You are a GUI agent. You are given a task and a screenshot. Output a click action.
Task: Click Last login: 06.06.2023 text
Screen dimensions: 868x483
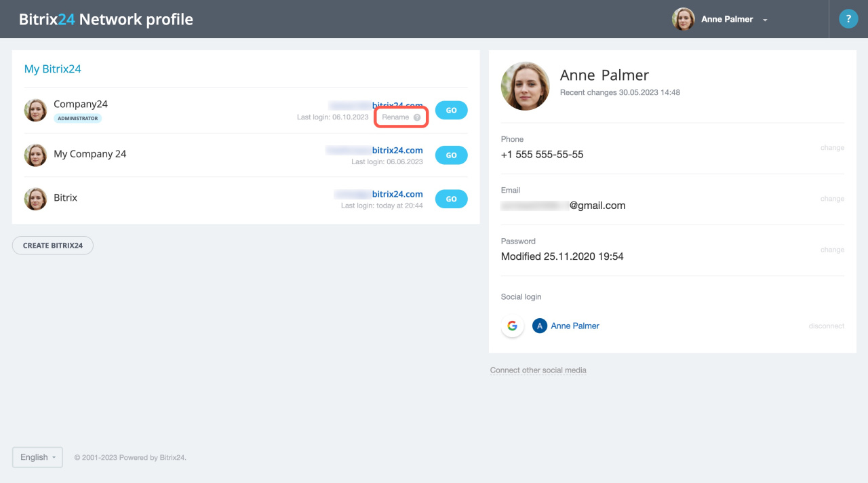[387, 162]
